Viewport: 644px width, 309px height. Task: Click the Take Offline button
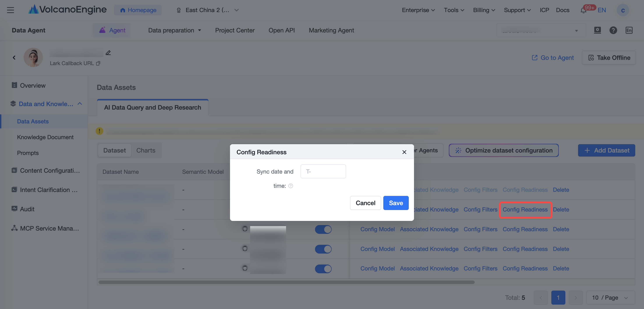[609, 58]
